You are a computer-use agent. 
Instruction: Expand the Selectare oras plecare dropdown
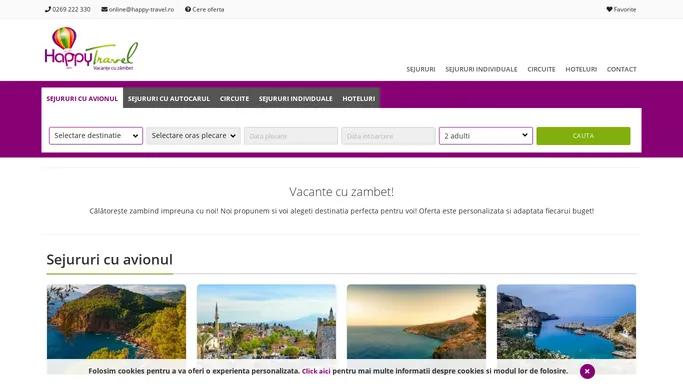(193, 136)
